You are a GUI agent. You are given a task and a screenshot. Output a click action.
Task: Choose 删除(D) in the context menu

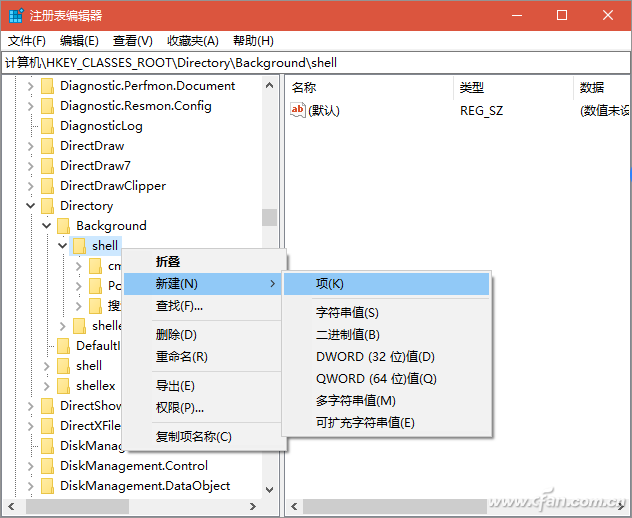click(202, 335)
